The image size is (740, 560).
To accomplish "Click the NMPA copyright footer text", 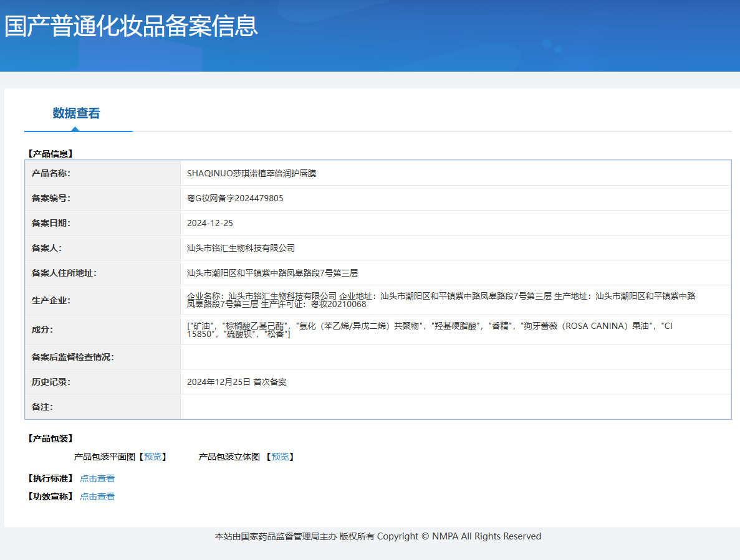I will click(x=378, y=536).
